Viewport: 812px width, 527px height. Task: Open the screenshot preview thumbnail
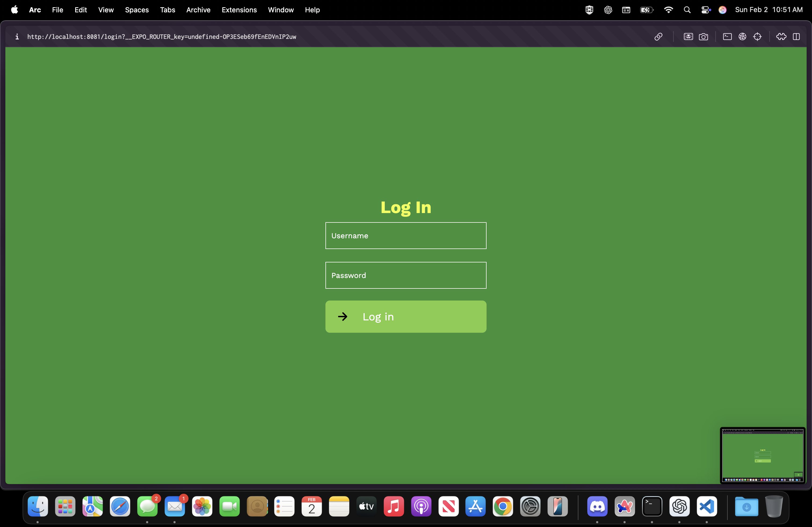763,455
